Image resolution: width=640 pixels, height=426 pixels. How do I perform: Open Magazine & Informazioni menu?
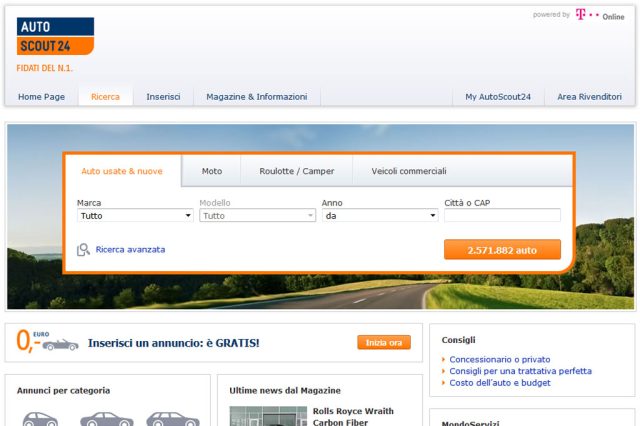(257, 97)
